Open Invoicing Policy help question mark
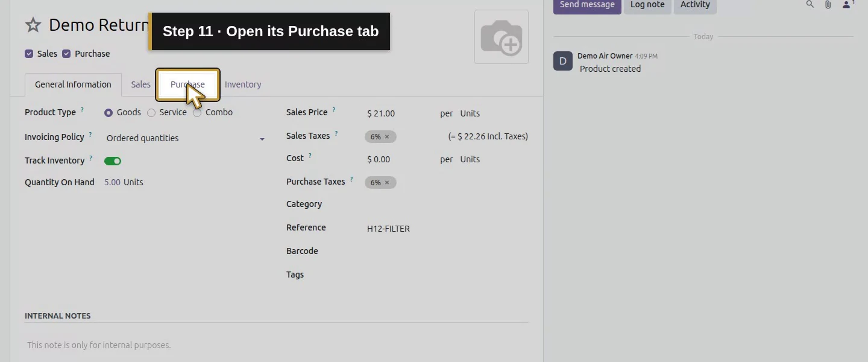 [x=90, y=135]
